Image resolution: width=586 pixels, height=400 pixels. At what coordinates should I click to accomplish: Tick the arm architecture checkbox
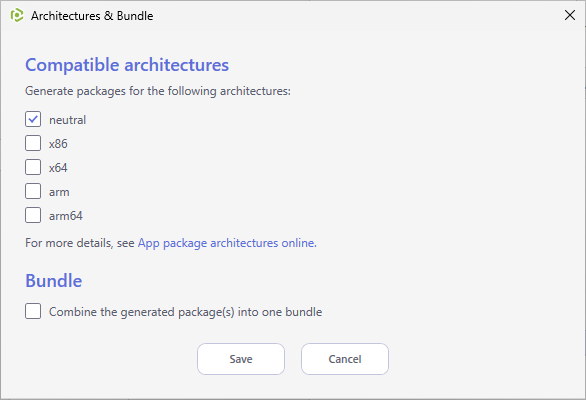tap(33, 191)
